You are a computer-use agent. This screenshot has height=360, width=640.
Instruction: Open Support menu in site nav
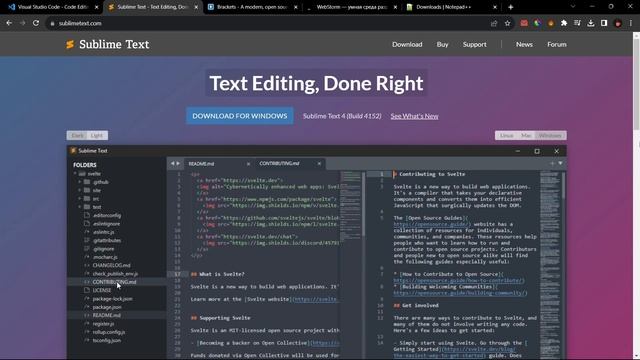tap(474, 44)
